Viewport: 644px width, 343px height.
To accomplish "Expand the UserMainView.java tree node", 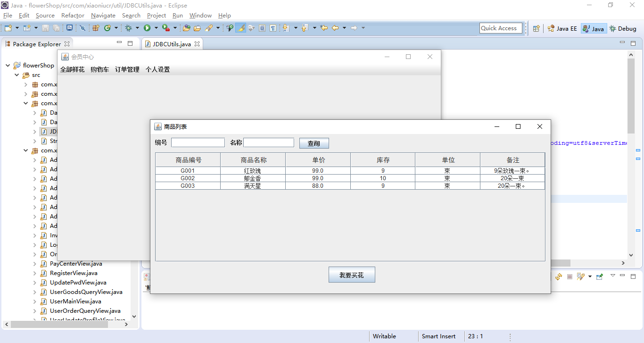I will click(35, 301).
